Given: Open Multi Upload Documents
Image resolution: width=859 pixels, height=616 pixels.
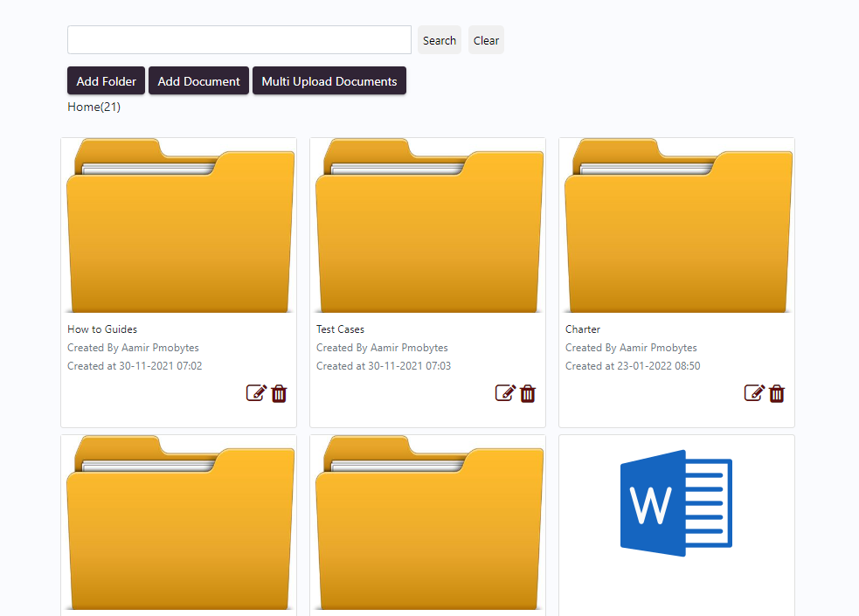Looking at the screenshot, I should pyautogui.click(x=329, y=81).
